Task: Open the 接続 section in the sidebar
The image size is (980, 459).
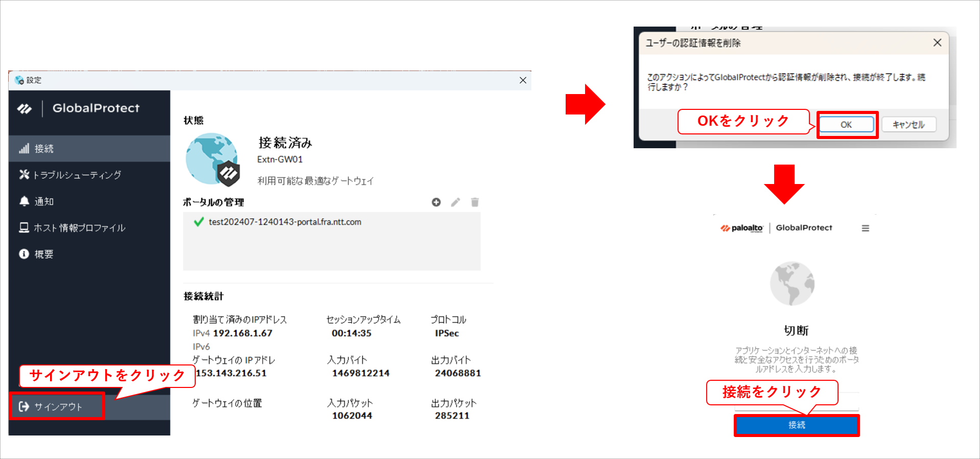Action: tap(89, 149)
